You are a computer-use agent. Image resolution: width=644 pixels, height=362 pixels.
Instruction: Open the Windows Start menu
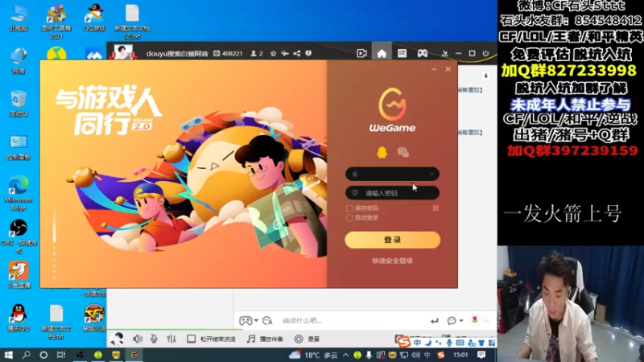(x=8, y=355)
